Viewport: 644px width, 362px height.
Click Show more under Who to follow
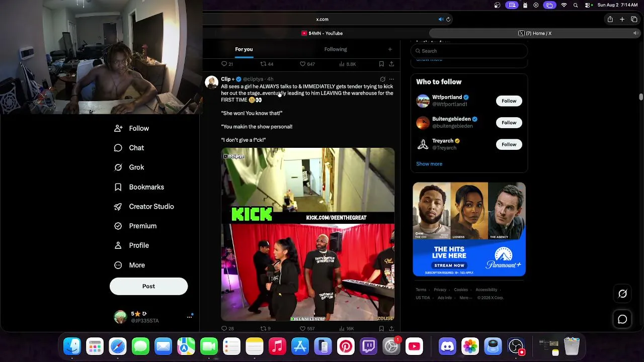pos(429,164)
